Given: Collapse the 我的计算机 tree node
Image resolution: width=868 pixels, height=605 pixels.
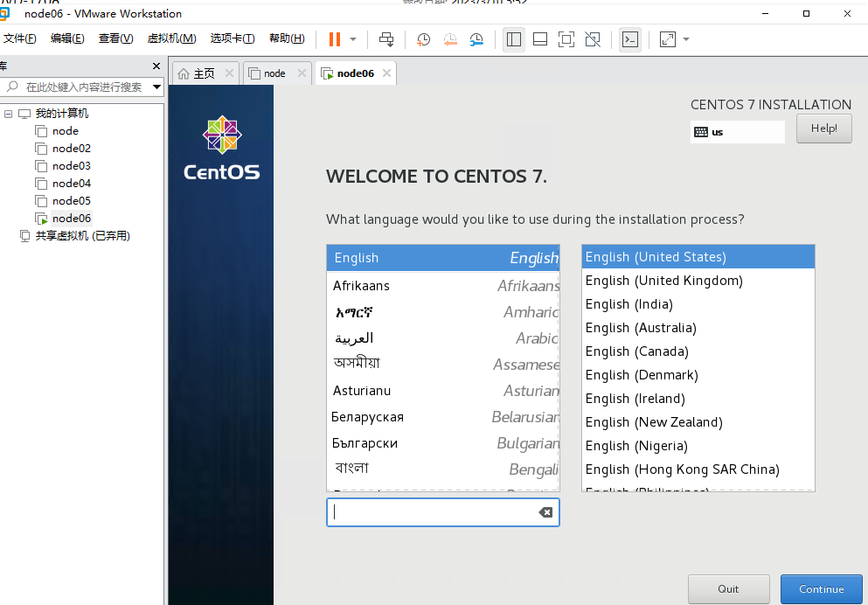Looking at the screenshot, I should point(8,113).
